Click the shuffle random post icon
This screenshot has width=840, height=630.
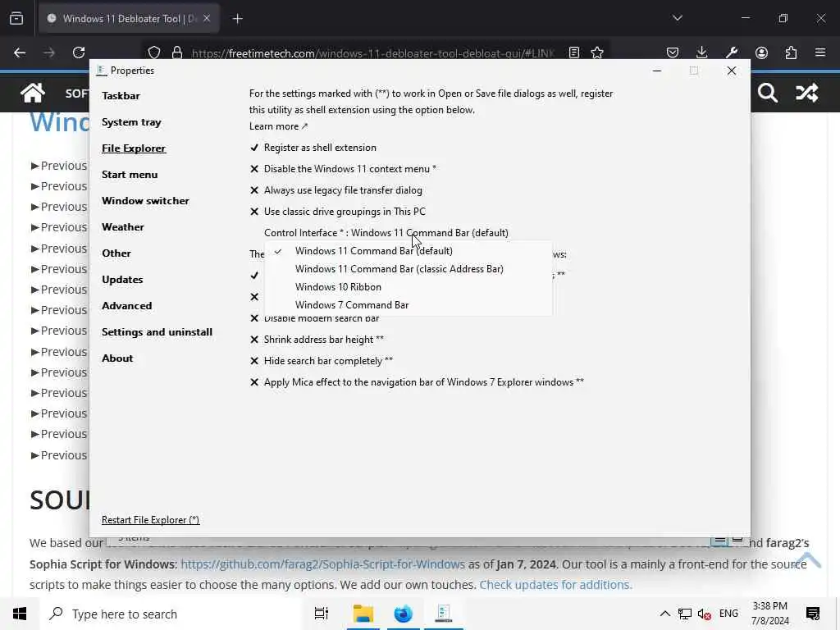pos(807,93)
